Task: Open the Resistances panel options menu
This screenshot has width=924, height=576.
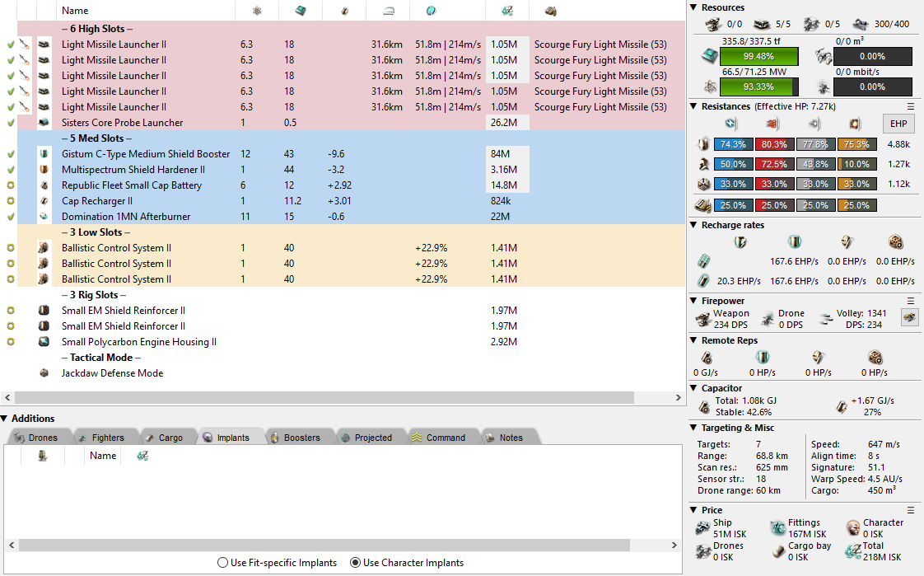Action: pyautogui.click(x=911, y=106)
